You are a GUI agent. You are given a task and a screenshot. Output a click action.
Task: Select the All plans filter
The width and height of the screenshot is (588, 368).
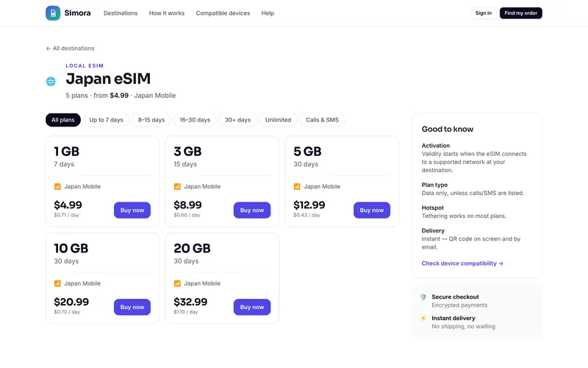63,120
